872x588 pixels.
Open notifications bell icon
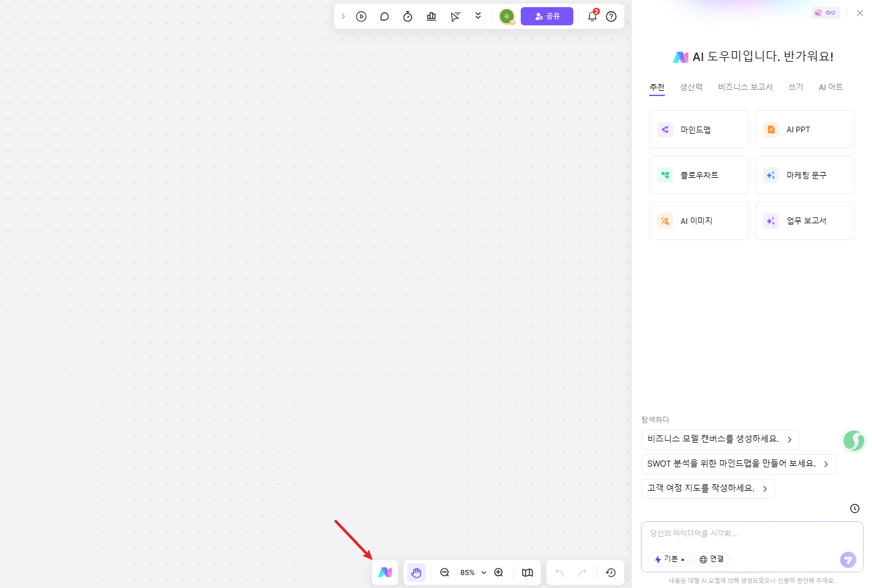(x=592, y=17)
